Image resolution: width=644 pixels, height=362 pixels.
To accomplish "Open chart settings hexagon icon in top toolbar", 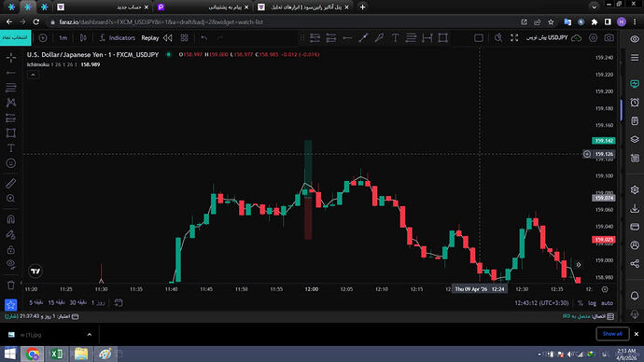I will point(593,37).
